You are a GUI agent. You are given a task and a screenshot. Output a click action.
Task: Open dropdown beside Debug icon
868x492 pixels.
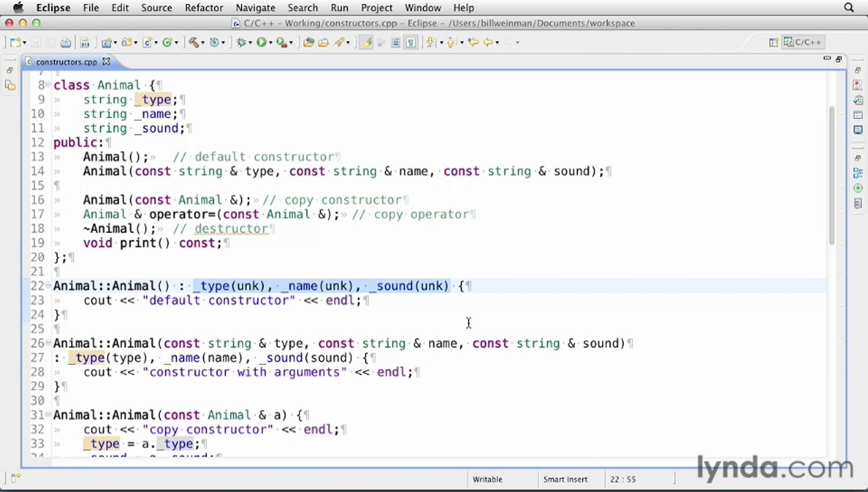pyautogui.click(x=249, y=42)
